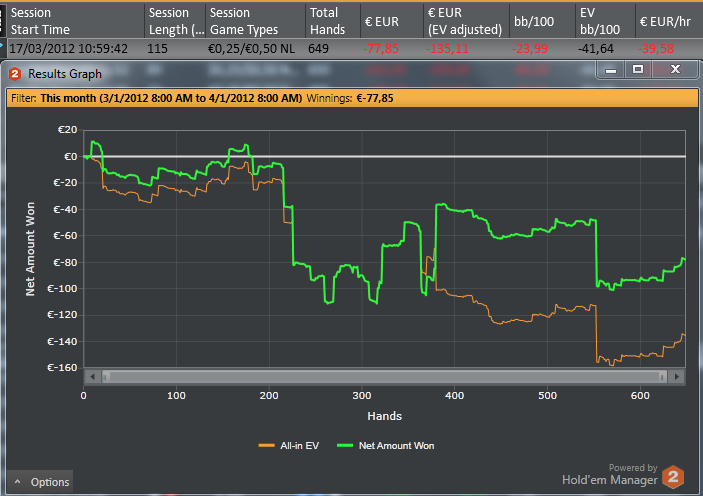Image resolution: width=703 pixels, height=496 pixels.
Task: Sort by bb/100 column header
Action: tap(542, 21)
